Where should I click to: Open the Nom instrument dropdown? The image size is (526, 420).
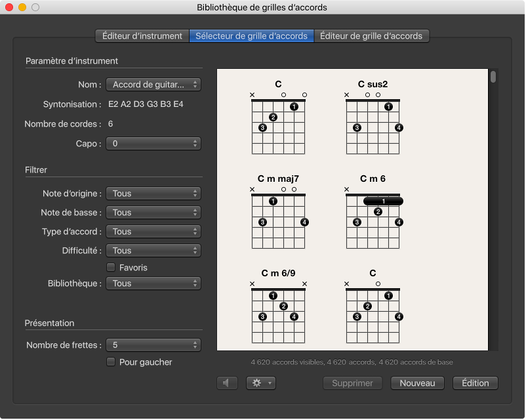pos(153,85)
